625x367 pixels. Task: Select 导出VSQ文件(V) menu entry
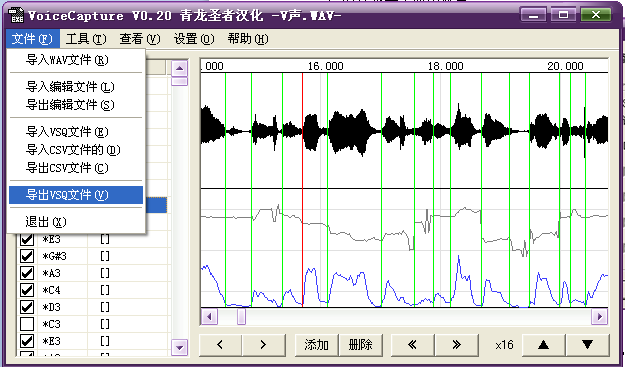point(76,195)
